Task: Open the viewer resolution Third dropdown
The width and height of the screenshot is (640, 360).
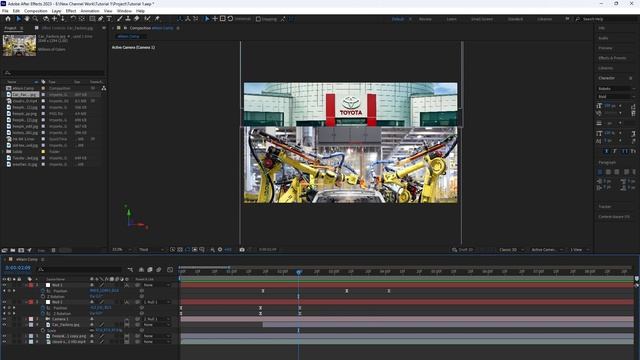Action: [x=151, y=250]
